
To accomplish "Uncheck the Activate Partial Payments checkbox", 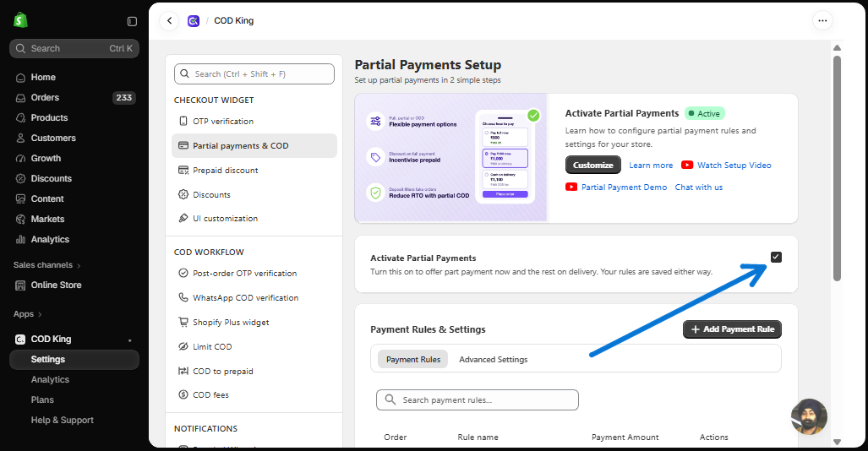I will coord(776,257).
